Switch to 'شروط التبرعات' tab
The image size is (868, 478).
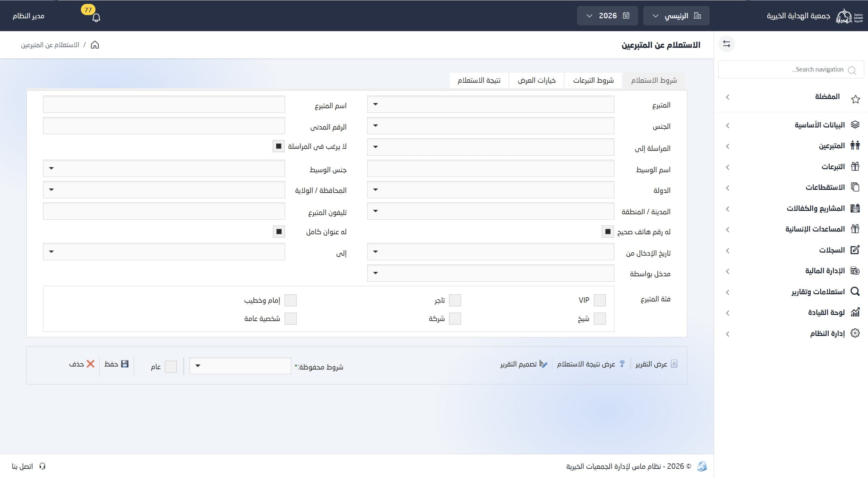click(x=593, y=80)
